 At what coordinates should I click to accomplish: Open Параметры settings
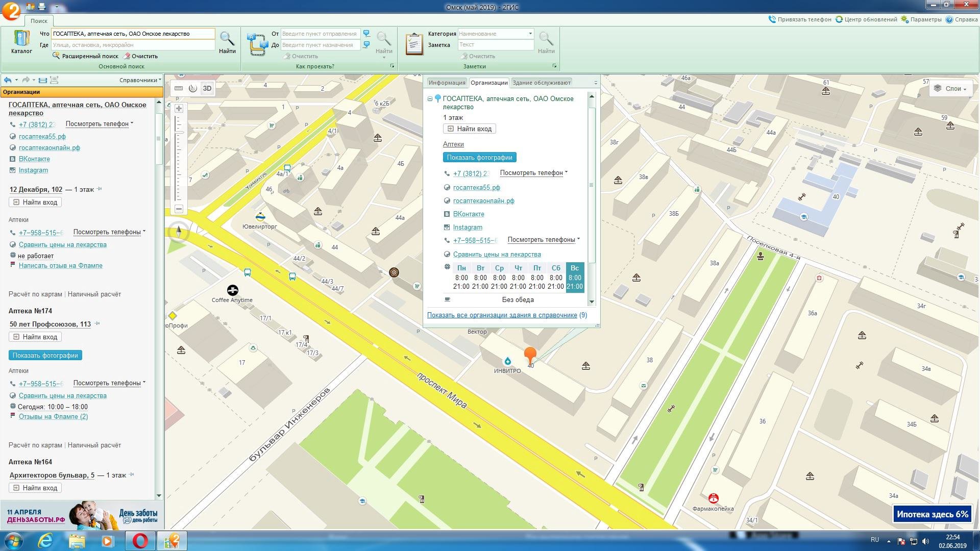pyautogui.click(x=921, y=19)
